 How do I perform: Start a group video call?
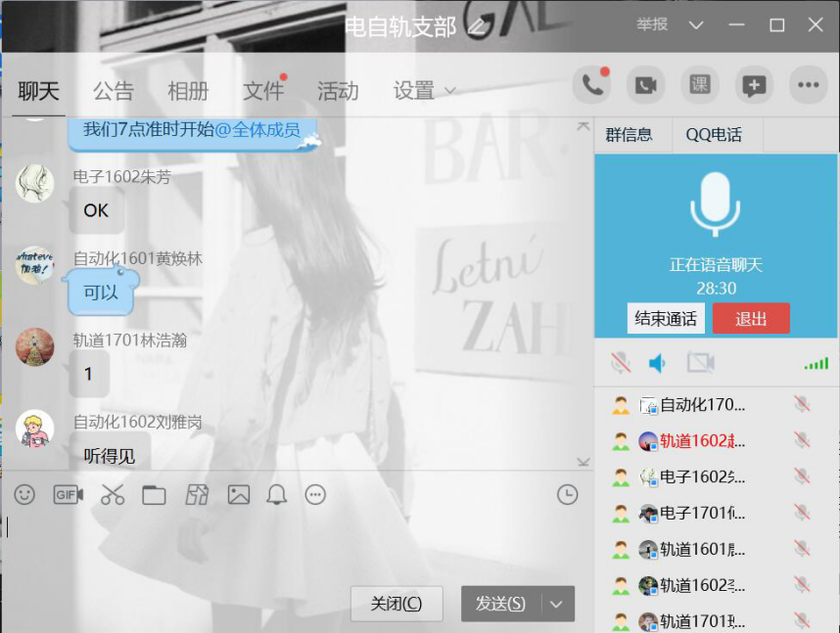coord(645,85)
